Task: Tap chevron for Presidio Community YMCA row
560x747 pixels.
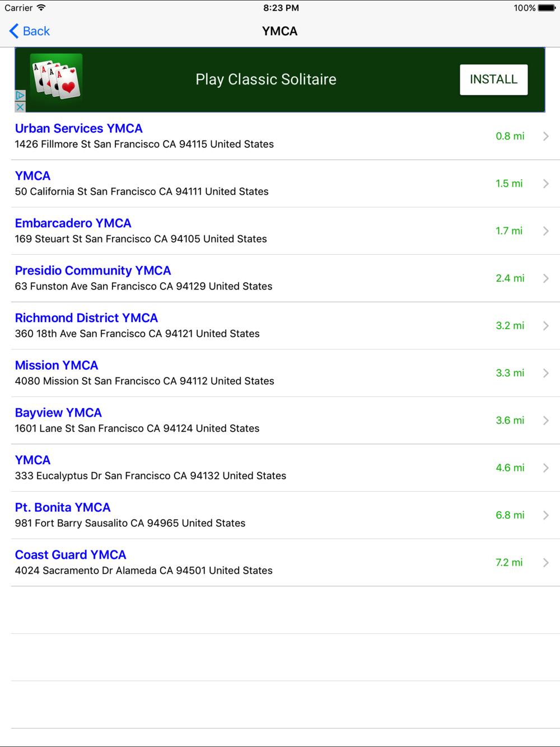Action: click(546, 278)
